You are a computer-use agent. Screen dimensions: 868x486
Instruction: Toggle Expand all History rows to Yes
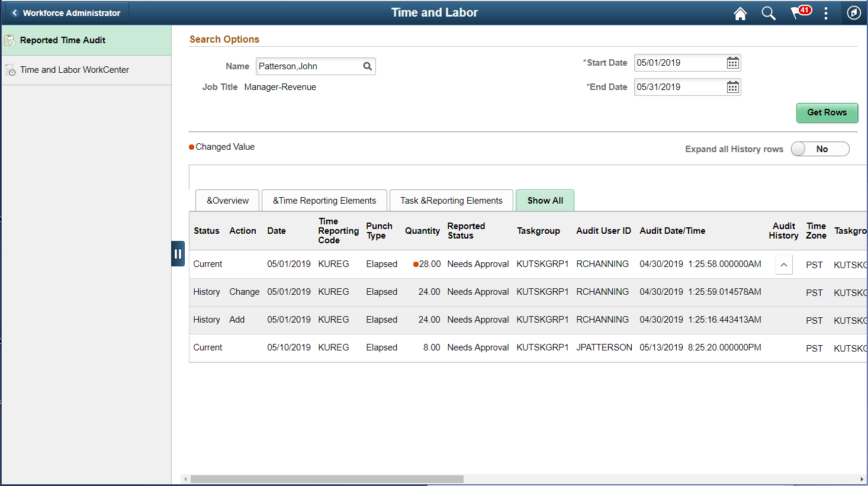point(820,149)
